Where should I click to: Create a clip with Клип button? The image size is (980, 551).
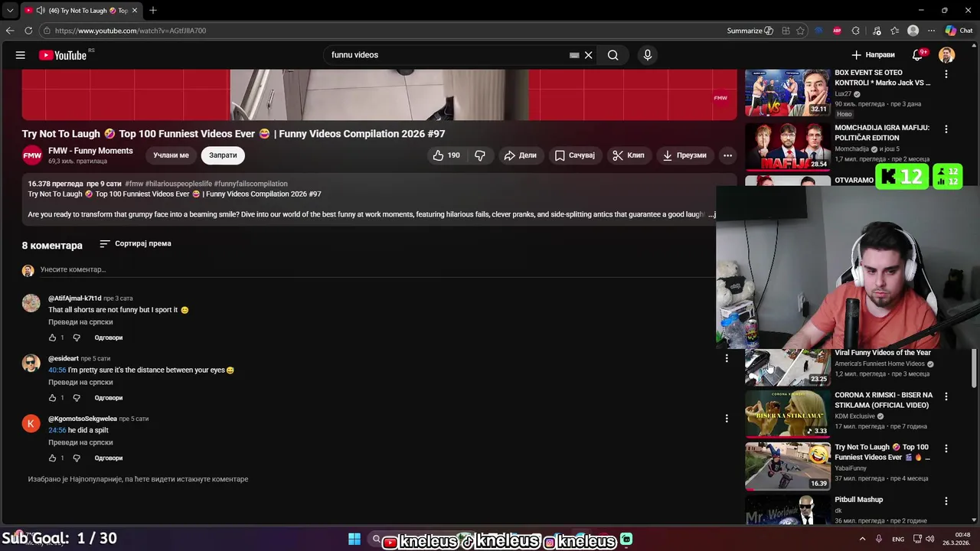(628, 155)
